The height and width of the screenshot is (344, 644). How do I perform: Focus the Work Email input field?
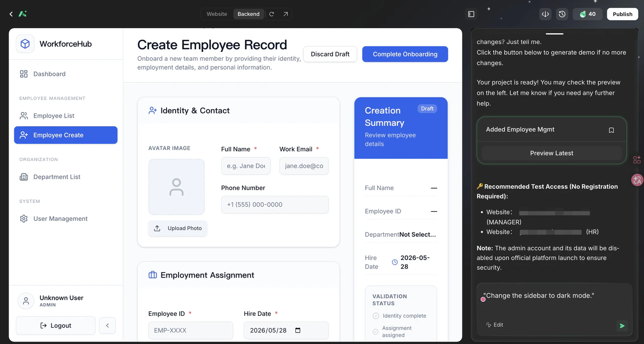tap(304, 166)
